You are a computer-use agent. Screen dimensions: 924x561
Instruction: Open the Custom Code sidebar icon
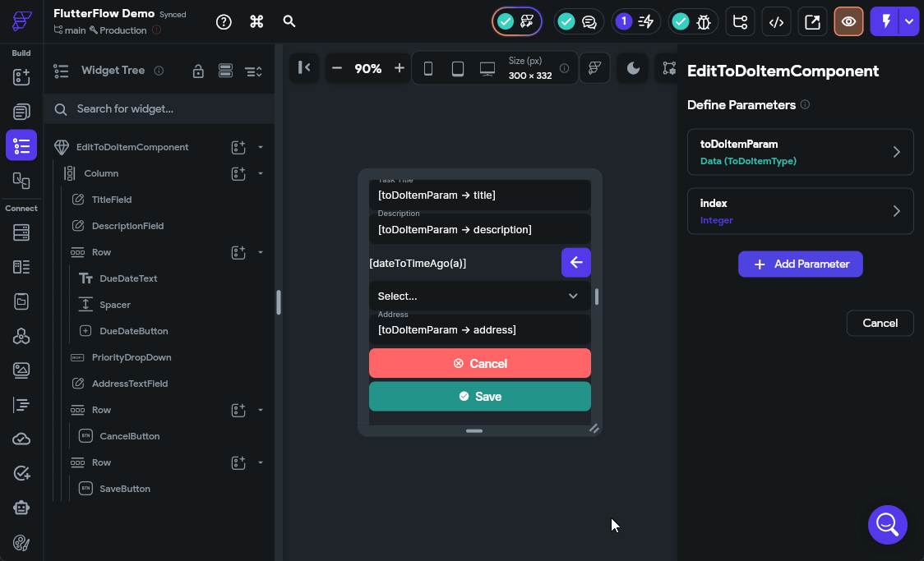click(x=21, y=405)
